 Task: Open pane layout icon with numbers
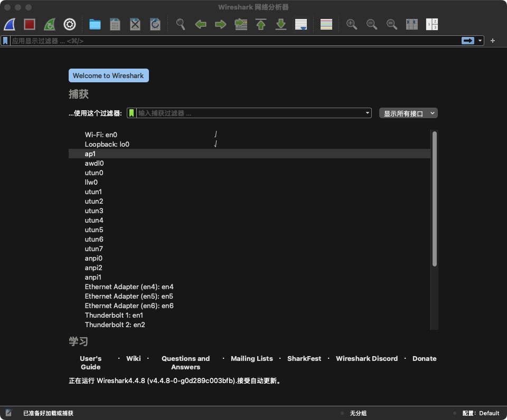click(432, 24)
